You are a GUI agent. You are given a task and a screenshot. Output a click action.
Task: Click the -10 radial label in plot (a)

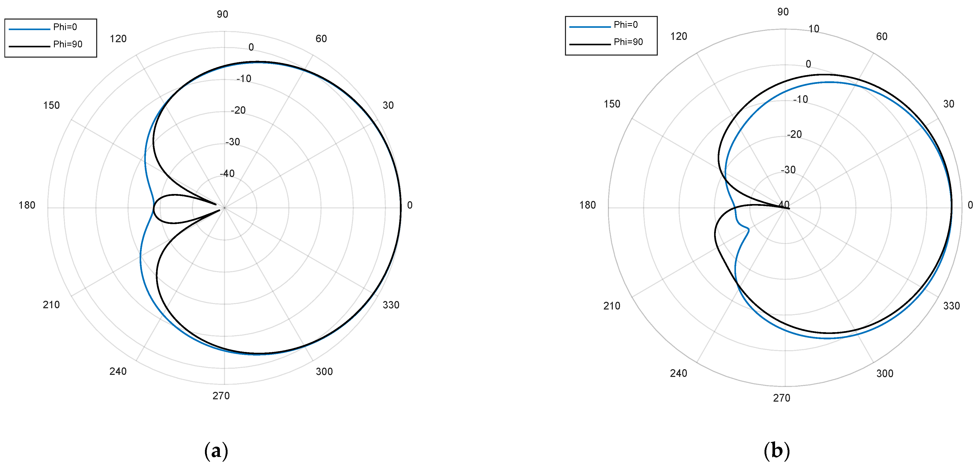pyautogui.click(x=244, y=79)
